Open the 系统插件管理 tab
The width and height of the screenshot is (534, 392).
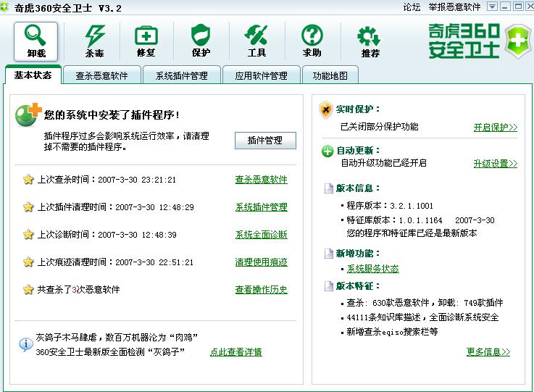(x=182, y=75)
